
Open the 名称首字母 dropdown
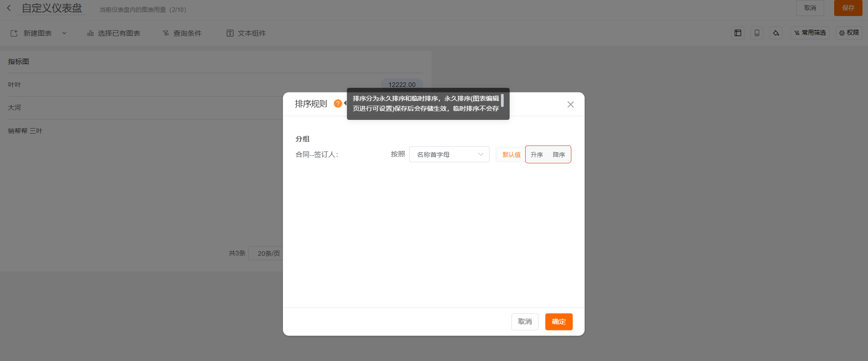click(449, 155)
